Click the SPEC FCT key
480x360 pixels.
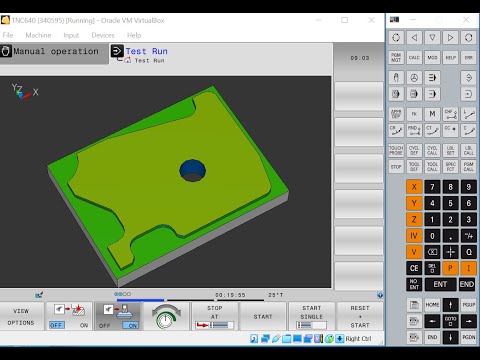pyautogui.click(x=450, y=166)
